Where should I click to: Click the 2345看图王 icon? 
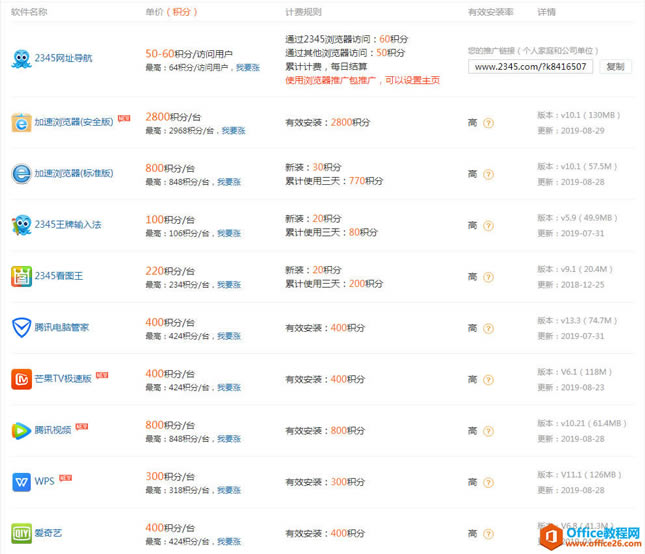[x=21, y=276]
